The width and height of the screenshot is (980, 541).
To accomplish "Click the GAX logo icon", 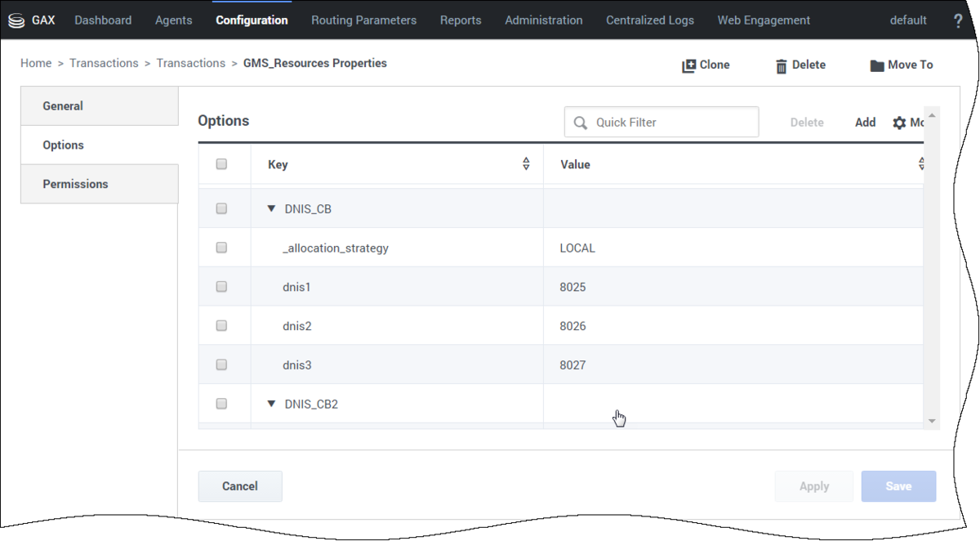I will click(16, 20).
